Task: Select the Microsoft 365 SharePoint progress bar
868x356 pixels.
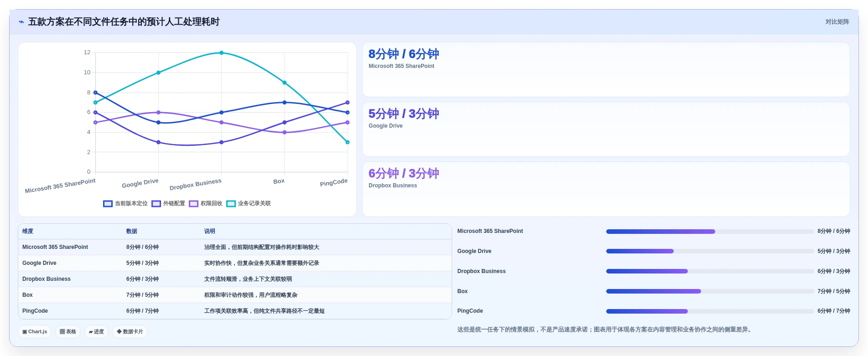Action: pos(710,232)
